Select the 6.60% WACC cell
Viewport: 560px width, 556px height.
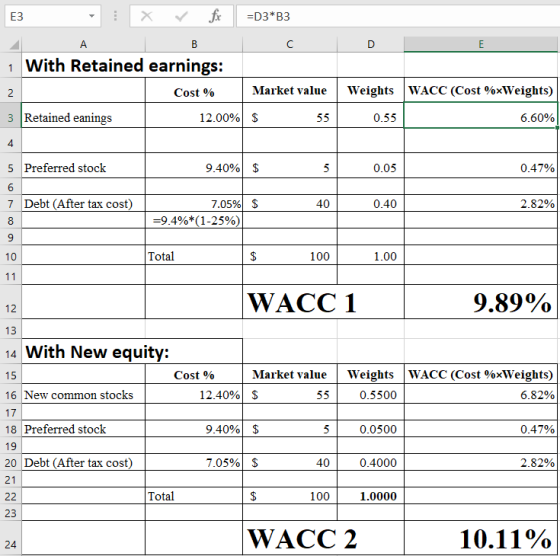coord(481,115)
